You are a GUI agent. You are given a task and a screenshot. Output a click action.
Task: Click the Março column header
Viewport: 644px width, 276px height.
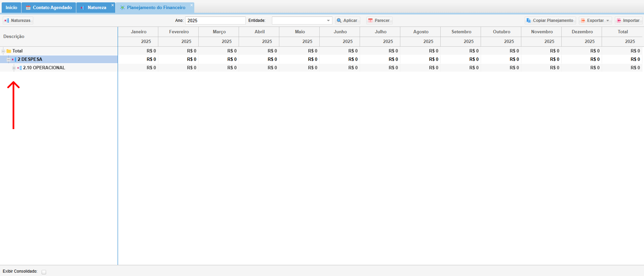[x=219, y=32]
